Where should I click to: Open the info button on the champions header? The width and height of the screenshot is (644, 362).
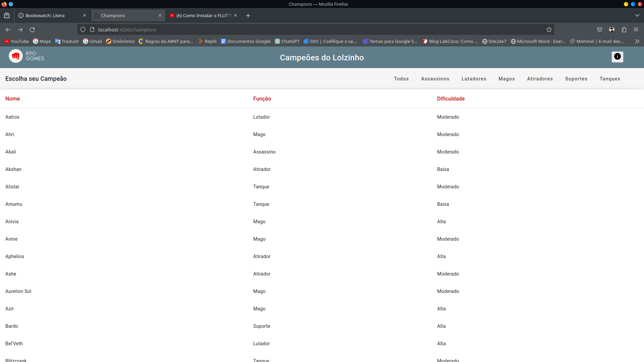tap(617, 57)
